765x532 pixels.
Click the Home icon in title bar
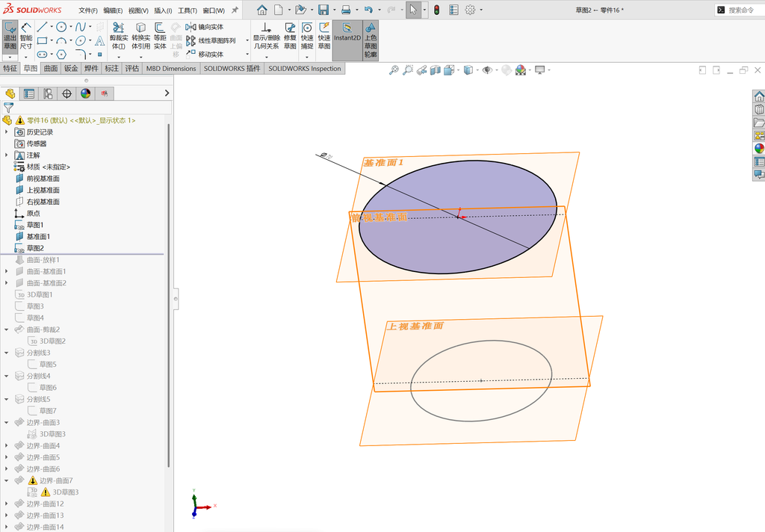(x=262, y=10)
